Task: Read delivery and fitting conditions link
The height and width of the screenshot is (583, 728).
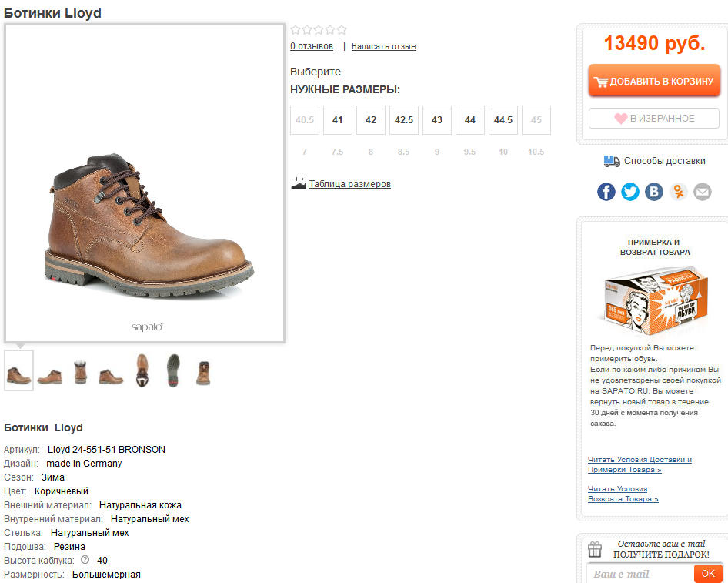Action: click(x=640, y=464)
